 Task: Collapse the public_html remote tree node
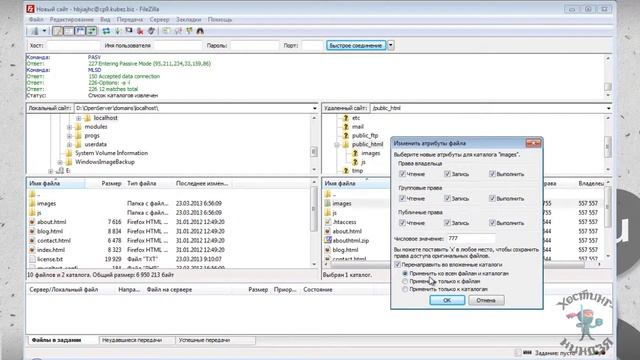[x=337, y=144]
